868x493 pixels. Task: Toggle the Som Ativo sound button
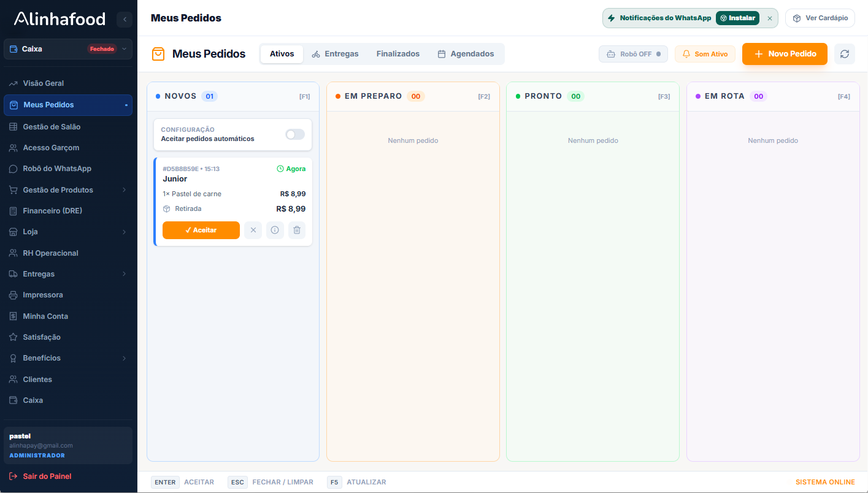click(x=705, y=54)
